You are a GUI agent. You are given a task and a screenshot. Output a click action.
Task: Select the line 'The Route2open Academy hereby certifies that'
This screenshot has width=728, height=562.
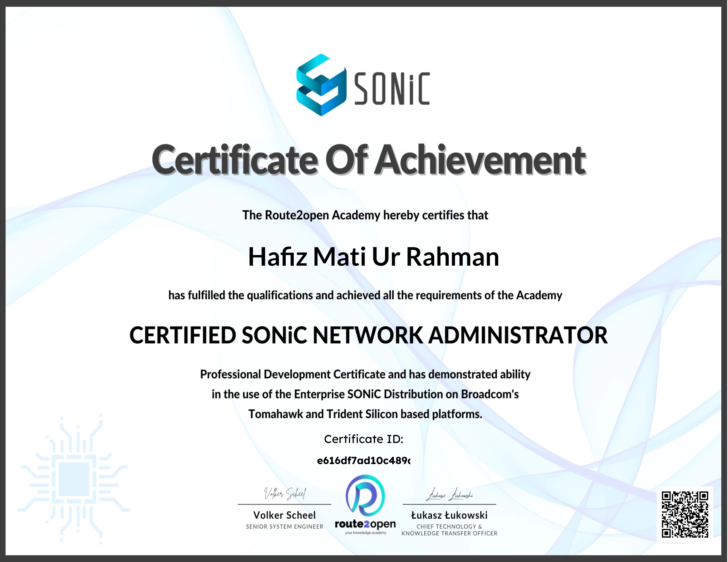click(x=365, y=215)
